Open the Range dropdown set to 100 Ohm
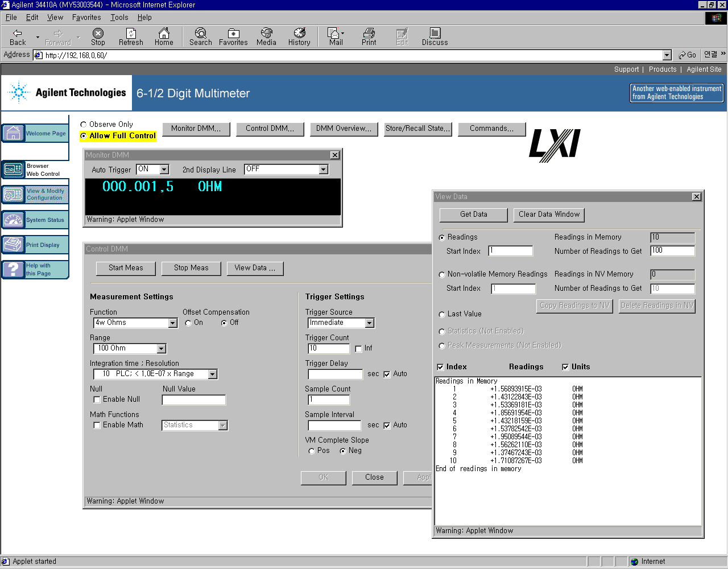This screenshot has width=728, height=569. click(x=162, y=349)
